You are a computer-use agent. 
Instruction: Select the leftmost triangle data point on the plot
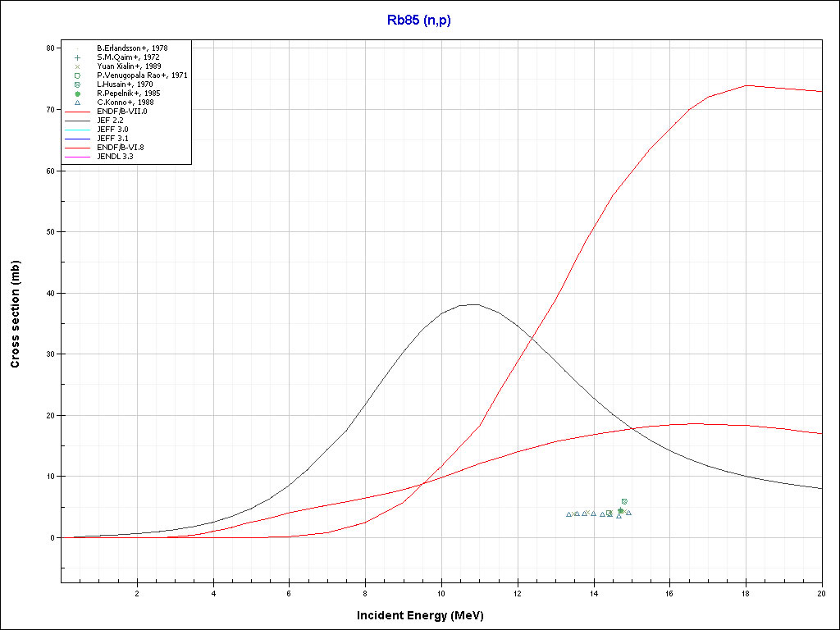point(568,514)
